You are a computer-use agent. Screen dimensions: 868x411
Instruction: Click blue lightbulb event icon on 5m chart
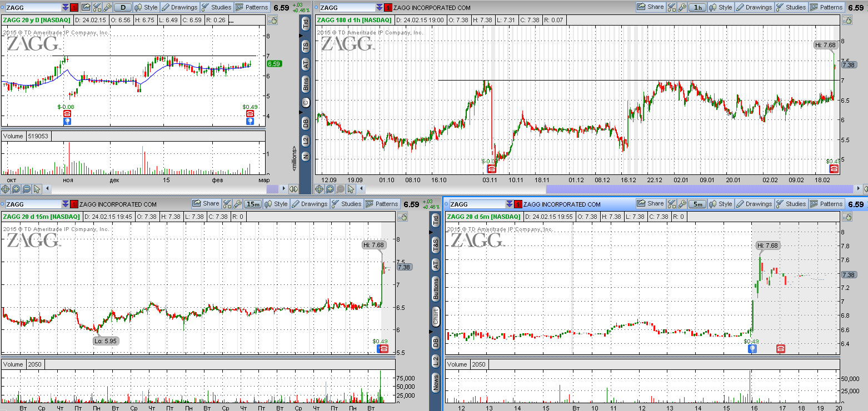(752, 349)
